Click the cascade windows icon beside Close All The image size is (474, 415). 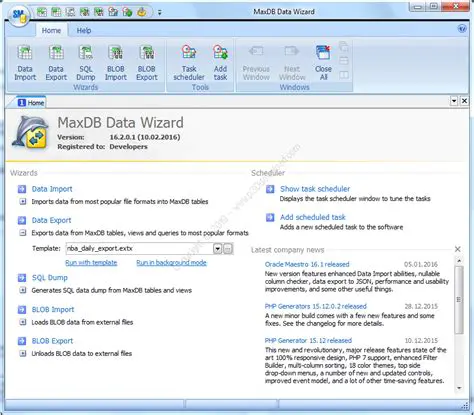344,46
